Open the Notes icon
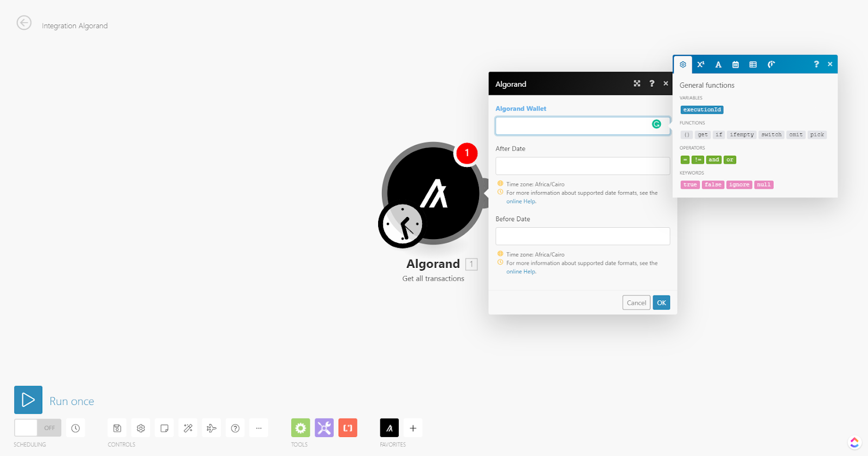Screen dimensions: 868x456 164,428
